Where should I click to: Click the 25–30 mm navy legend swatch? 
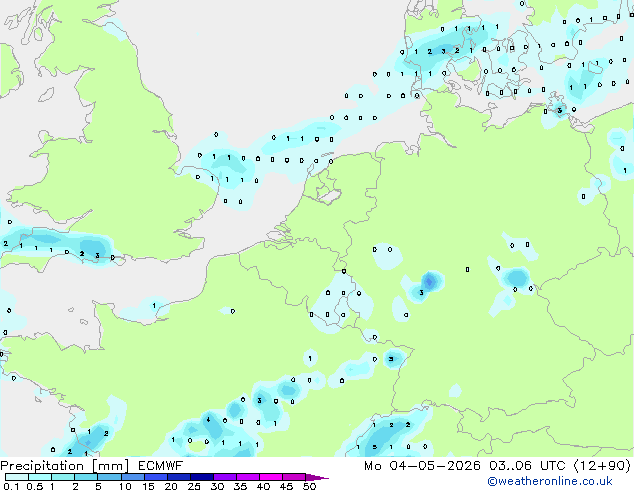click(201, 477)
